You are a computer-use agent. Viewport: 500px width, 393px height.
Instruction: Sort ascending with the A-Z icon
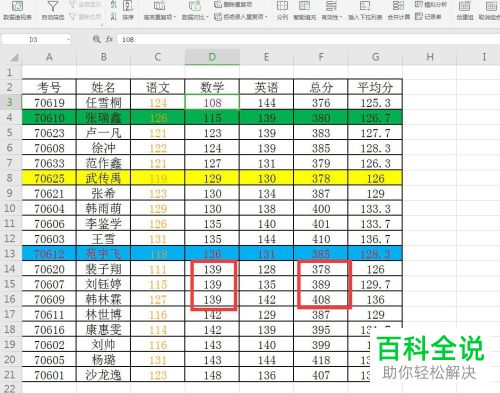coord(114,5)
